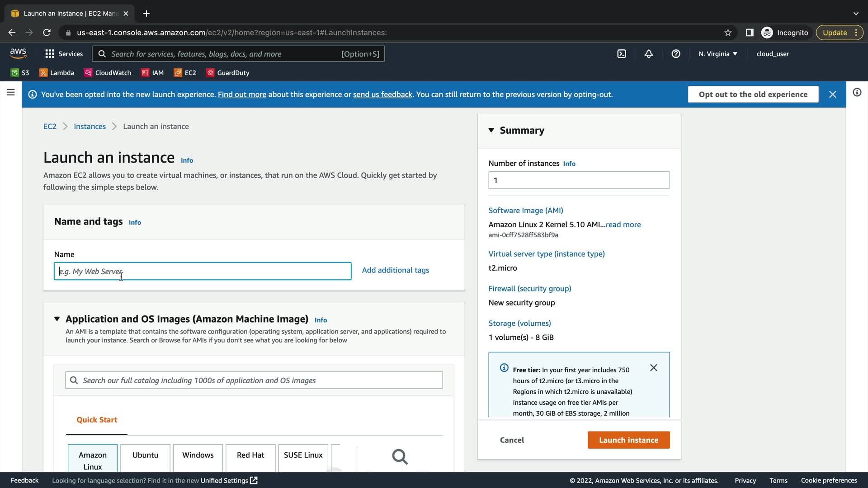Click the Number of instances field
The height and width of the screenshot is (488, 868).
[x=579, y=180]
